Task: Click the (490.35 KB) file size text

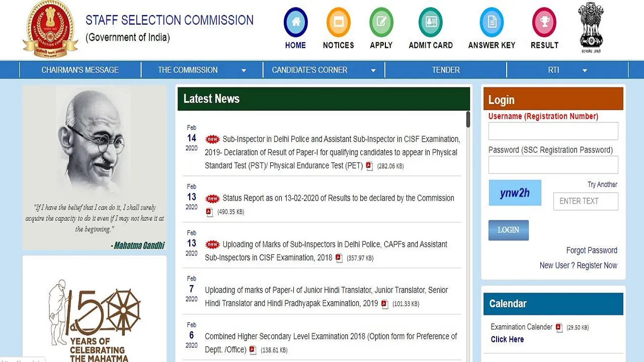Action: coord(231,212)
